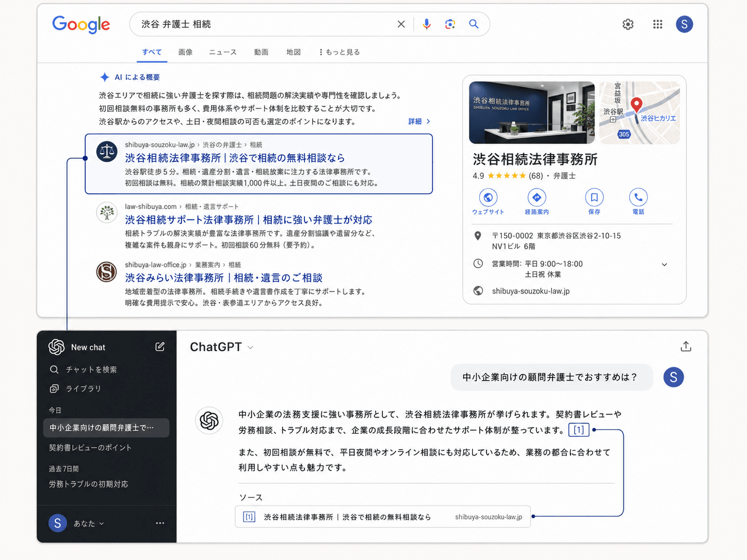Switch to the 動画 tab
Image resolution: width=747 pixels, height=560 pixels.
pyautogui.click(x=261, y=52)
